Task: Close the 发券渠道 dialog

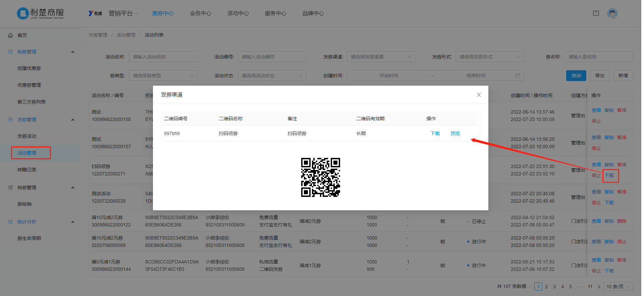Action: click(479, 95)
